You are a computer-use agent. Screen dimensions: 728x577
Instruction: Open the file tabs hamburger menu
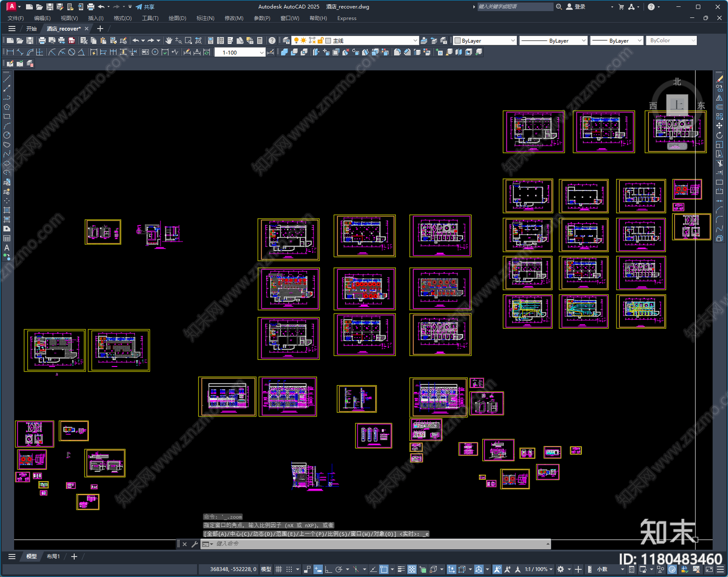12,29
